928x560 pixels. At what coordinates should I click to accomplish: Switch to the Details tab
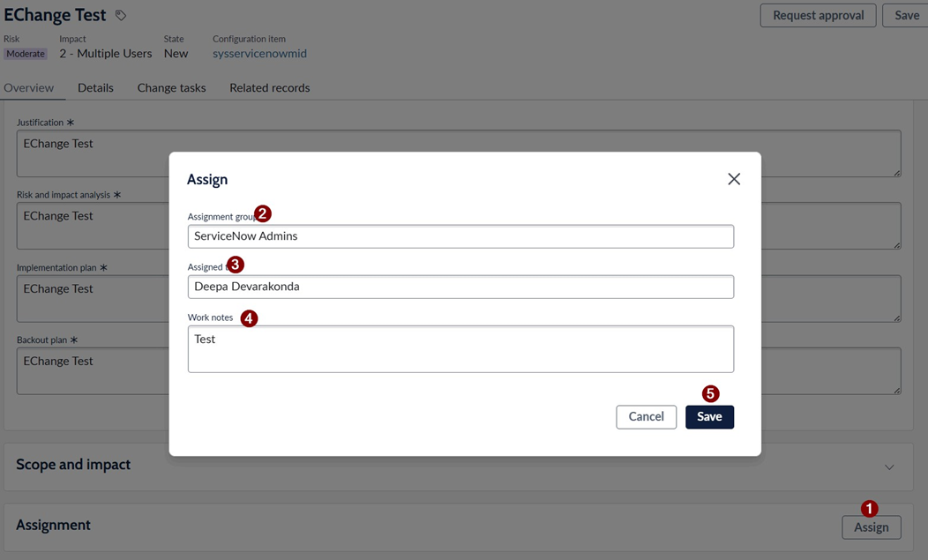tap(95, 87)
